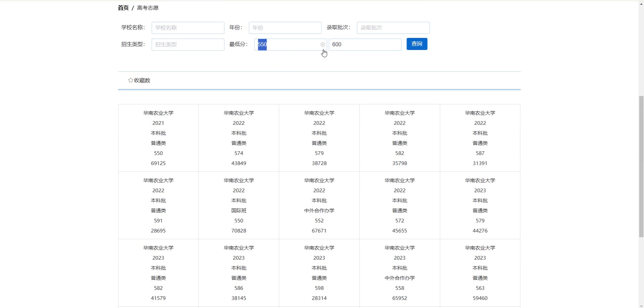Click the scrollbar down arrow

[x=641, y=305]
